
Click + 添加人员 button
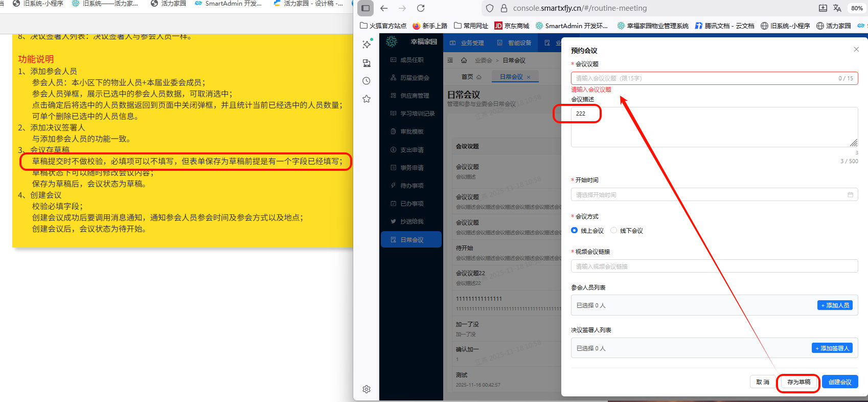coord(835,305)
